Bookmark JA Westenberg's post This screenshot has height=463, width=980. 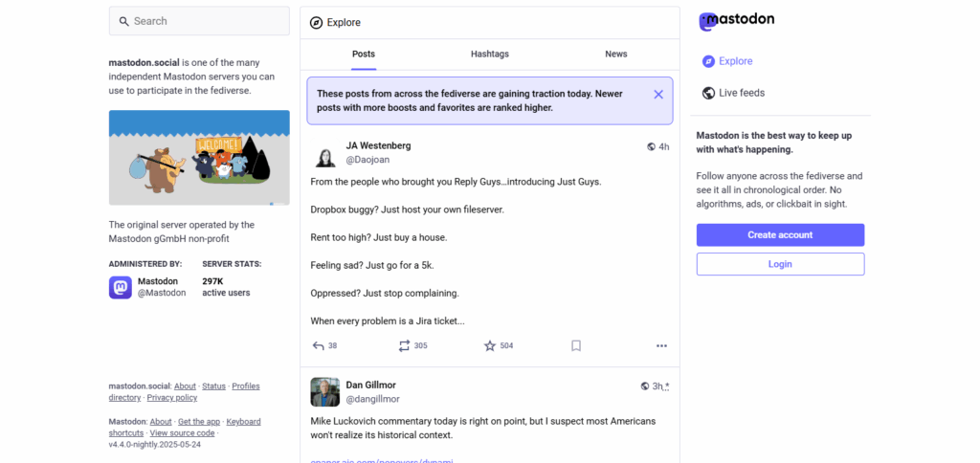click(576, 345)
